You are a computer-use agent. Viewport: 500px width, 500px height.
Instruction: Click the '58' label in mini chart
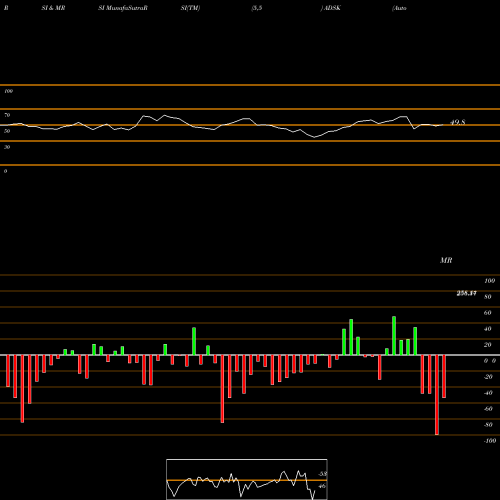(x=322, y=474)
